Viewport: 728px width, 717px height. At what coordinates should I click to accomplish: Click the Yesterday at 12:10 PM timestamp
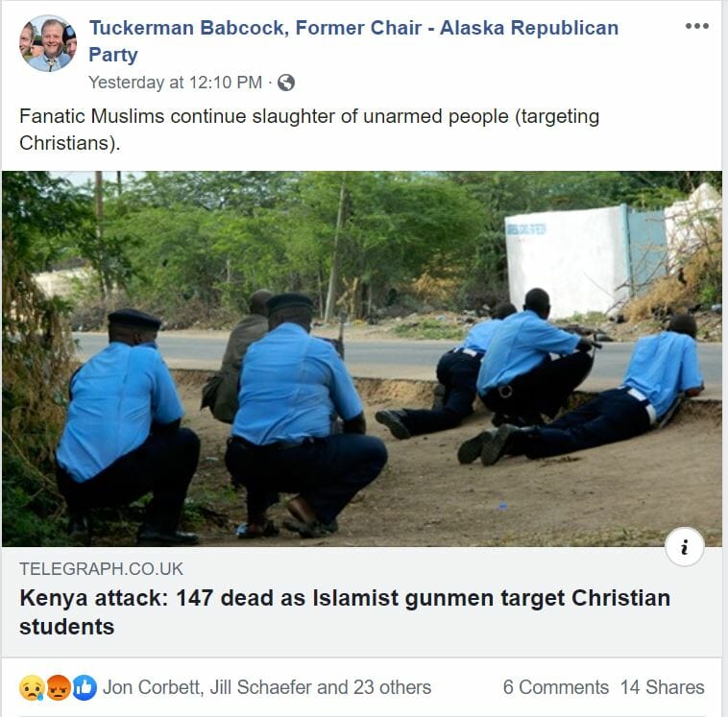pyautogui.click(x=175, y=83)
